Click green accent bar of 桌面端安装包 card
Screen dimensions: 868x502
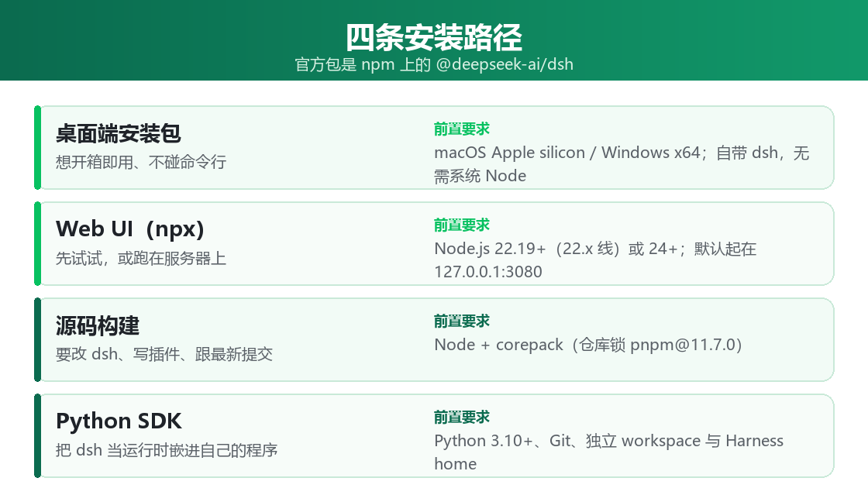(38, 148)
